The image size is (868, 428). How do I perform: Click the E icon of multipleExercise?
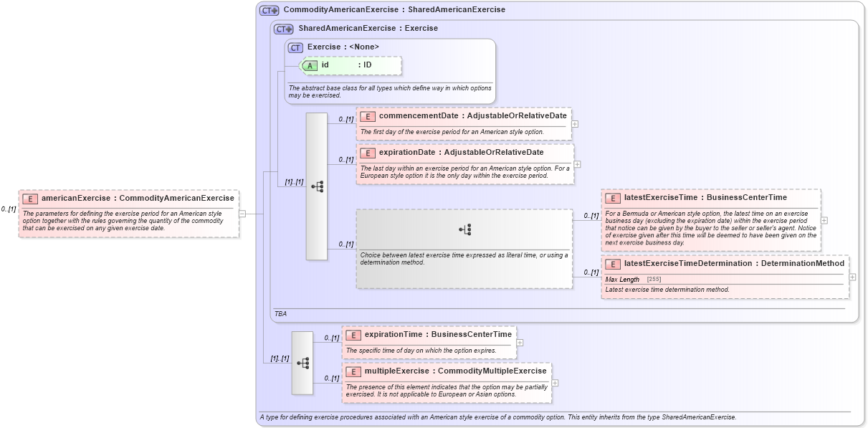tap(353, 371)
